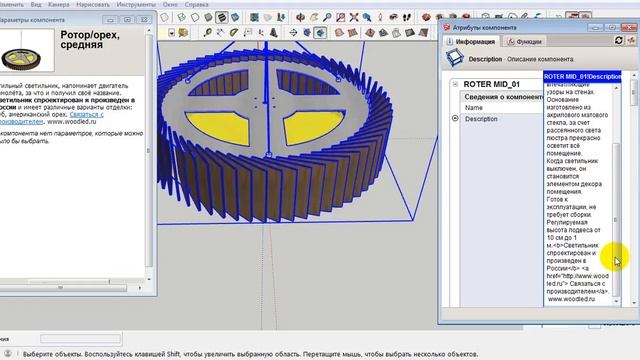Toggle formula view icon in Component Attributes
The height and width of the screenshot is (360, 640).
click(x=631, y=40)
